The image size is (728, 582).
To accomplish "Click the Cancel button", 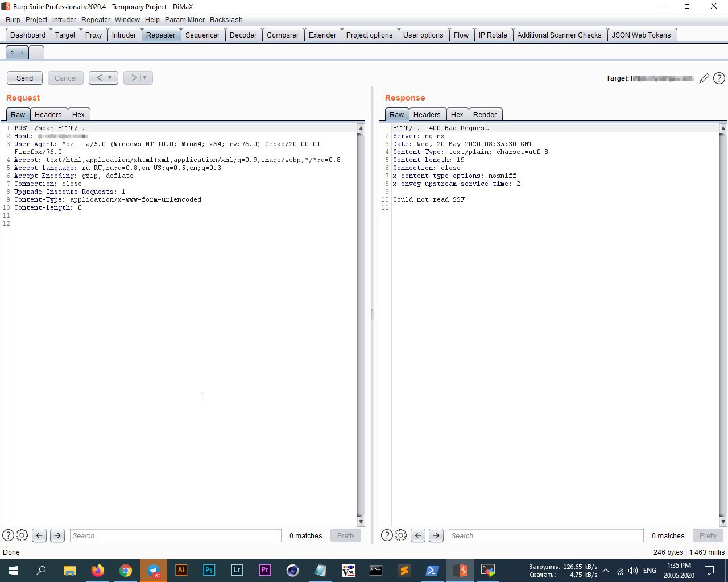I will pos(65,78).
